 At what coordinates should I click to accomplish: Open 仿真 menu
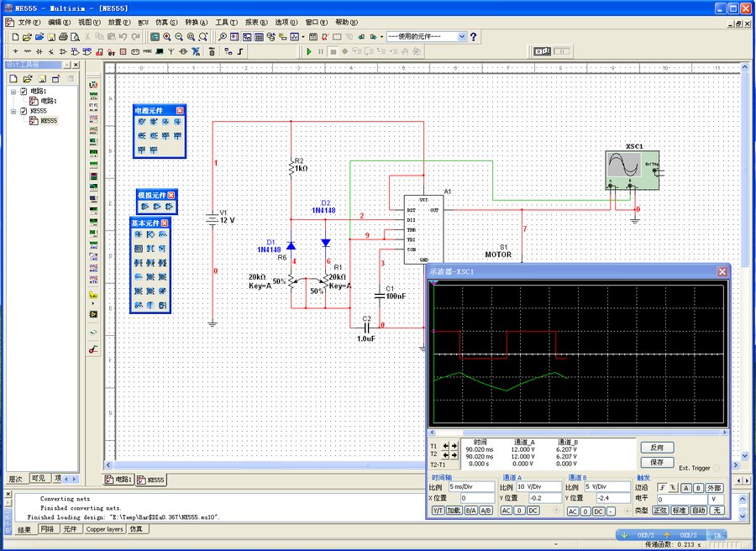tap(166, 22)
